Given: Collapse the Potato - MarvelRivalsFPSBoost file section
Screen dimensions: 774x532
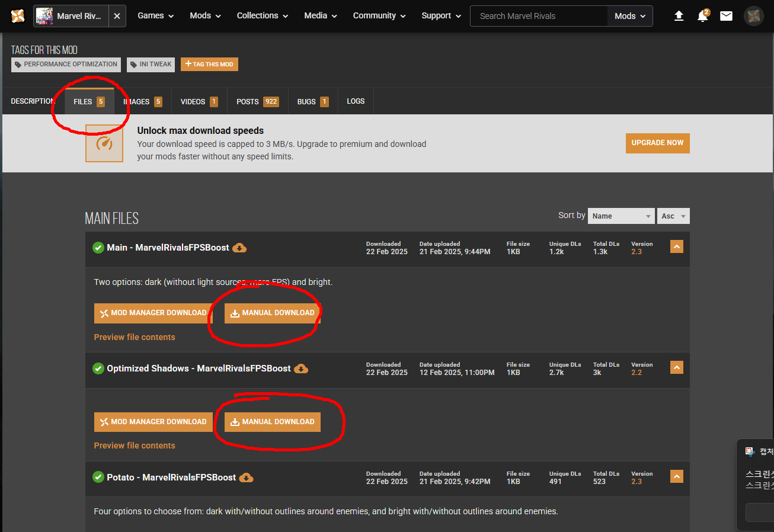Looking at the screenshot, I should pos(677,476).
